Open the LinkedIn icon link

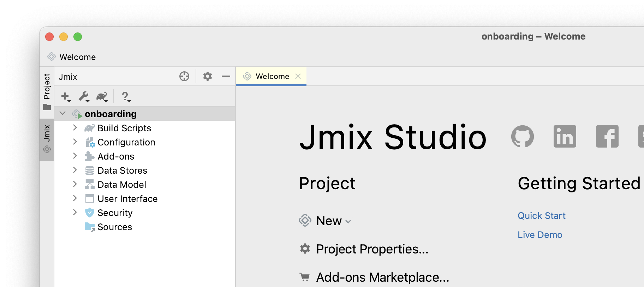point(565,136)
